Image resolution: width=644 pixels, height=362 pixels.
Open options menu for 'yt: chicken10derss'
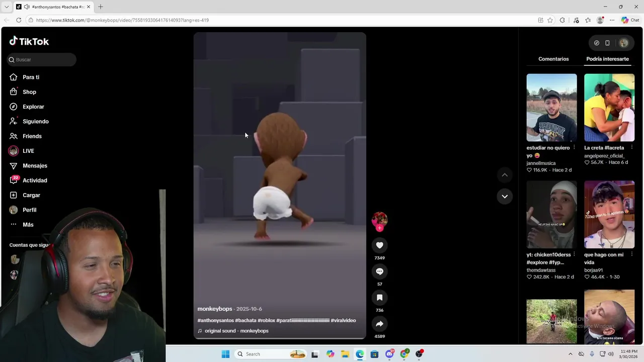pyautogui.click(x=574, y=254)
